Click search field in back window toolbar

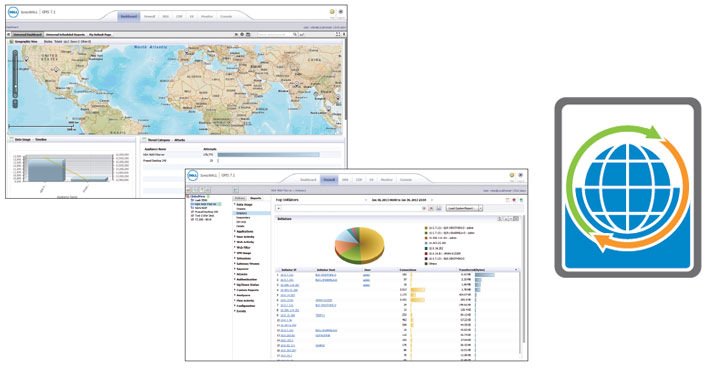275,35
